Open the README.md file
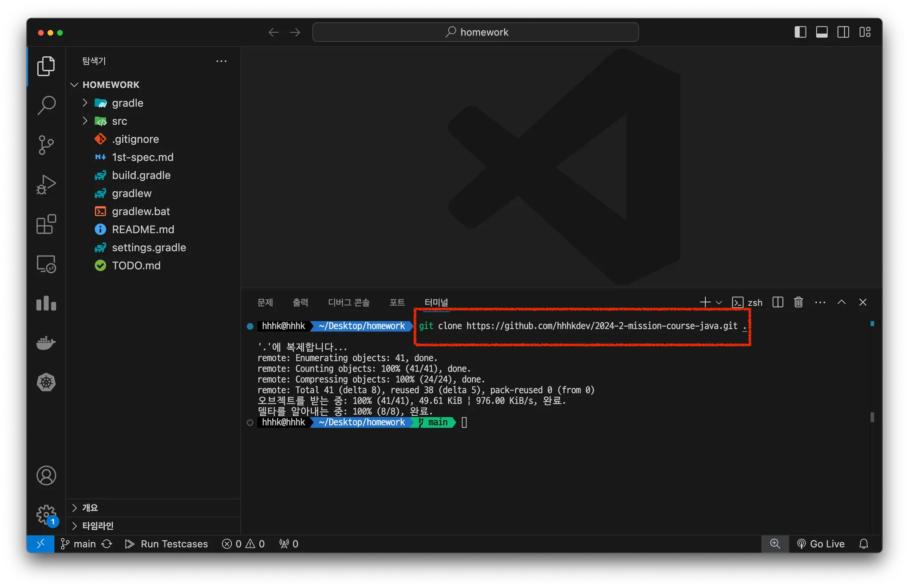This screenshot has width=909, height=588. coord(143,229)
